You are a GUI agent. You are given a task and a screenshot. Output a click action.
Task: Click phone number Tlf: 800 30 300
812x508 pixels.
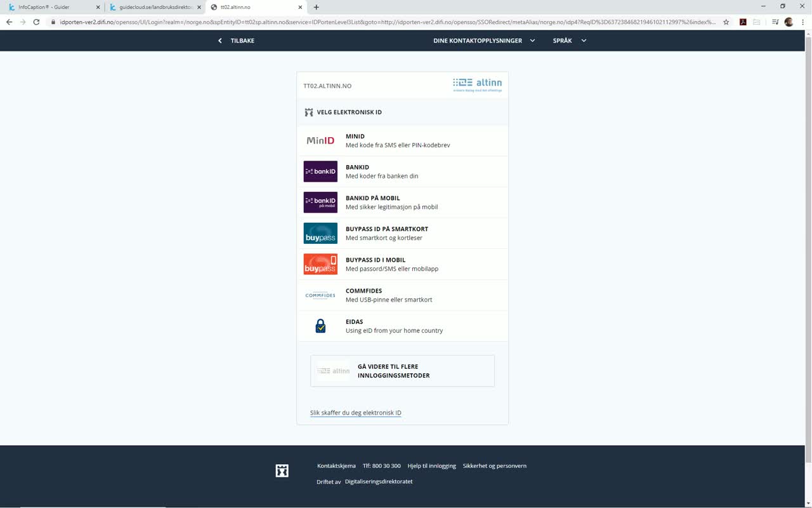point(382,466)
